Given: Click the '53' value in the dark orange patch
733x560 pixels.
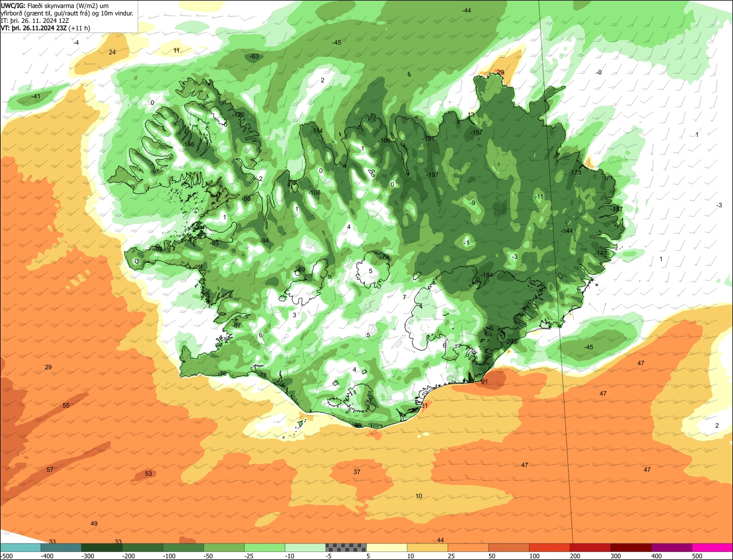Looking at the screenshot, I should (148, 474).
